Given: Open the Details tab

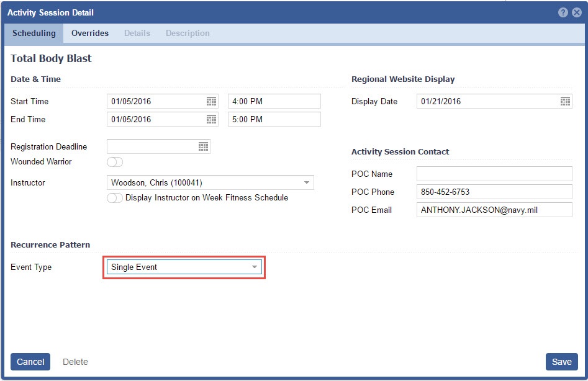Looking at the screenshot, I should coord(137,34).
